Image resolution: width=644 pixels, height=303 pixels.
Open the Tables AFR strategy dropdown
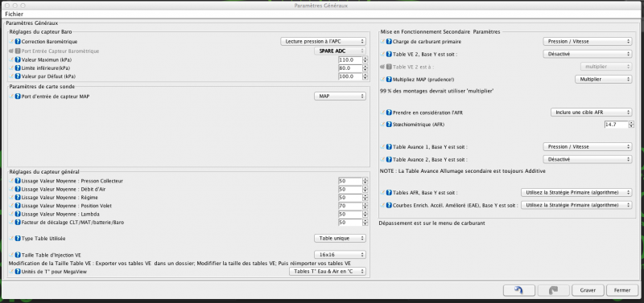click(576, 192)
